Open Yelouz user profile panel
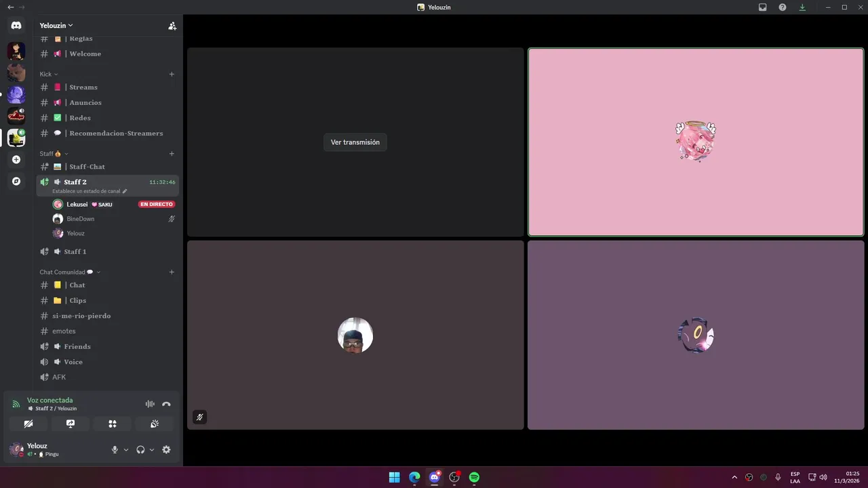868x488 pixels. click(x=57, y=450)
